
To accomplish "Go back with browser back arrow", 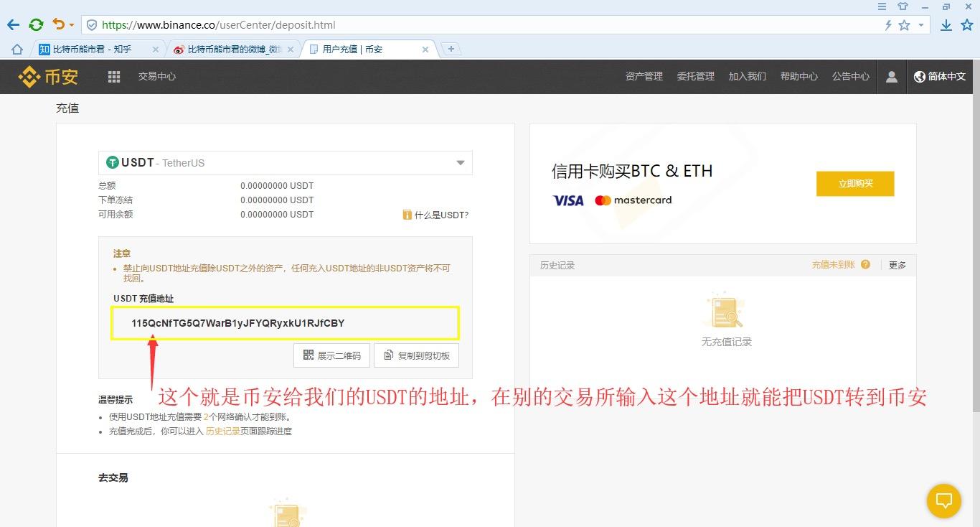I will point(13,25).
